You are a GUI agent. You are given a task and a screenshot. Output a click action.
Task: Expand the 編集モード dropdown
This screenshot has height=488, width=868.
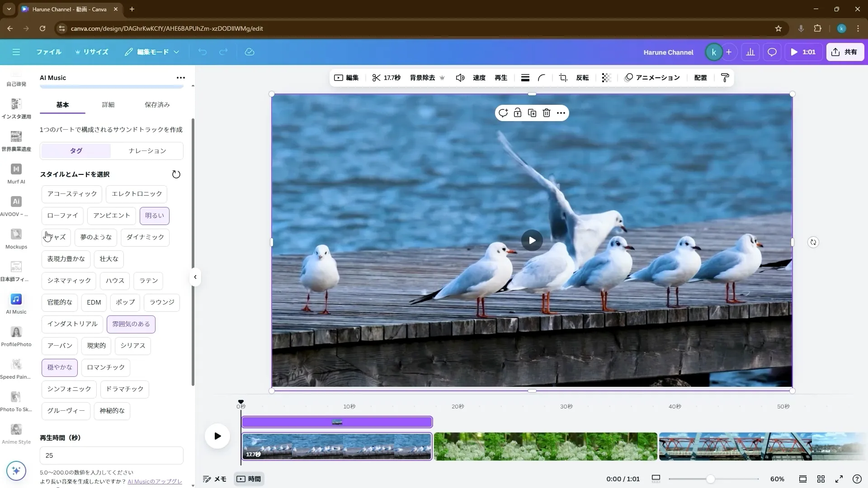click(176, 52)
